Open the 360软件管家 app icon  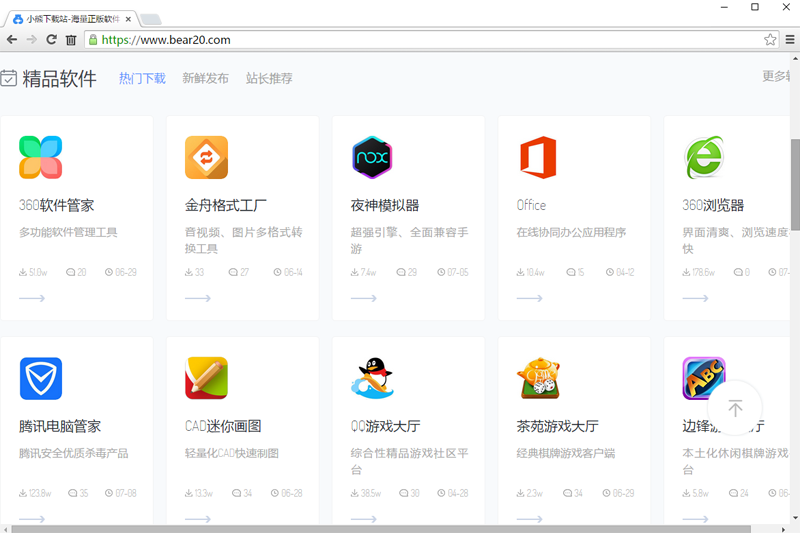coord(40,157)
